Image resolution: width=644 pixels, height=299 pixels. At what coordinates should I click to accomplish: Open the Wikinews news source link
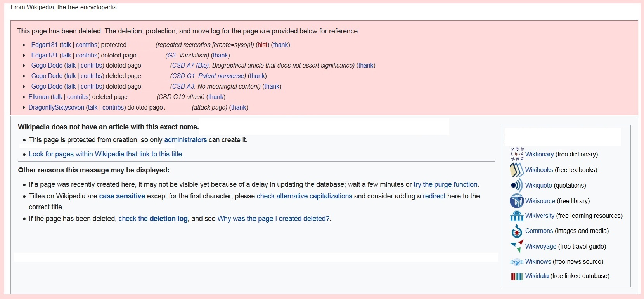(x=538, y=261)
